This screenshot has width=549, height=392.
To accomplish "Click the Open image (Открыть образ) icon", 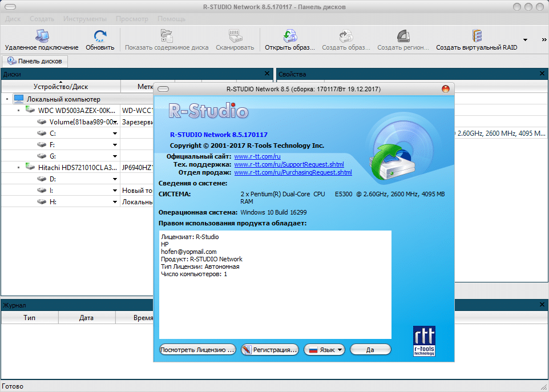I will coord(289,38).
